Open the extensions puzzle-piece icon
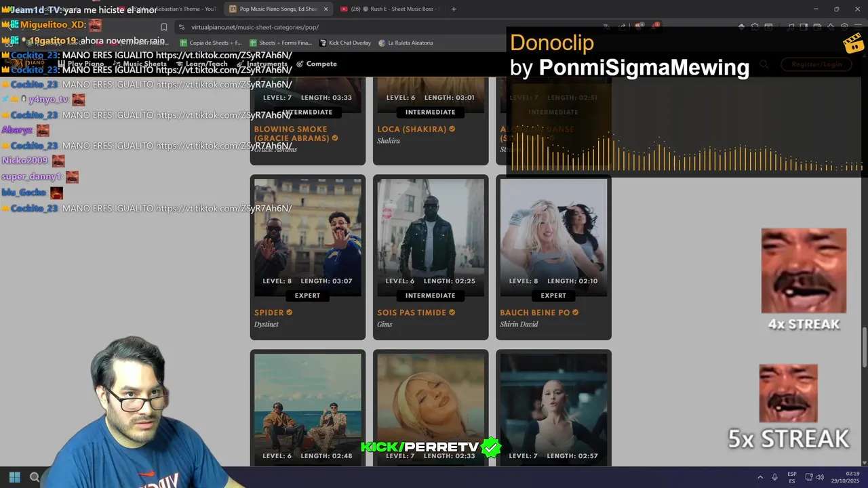 tap(755, 27)
